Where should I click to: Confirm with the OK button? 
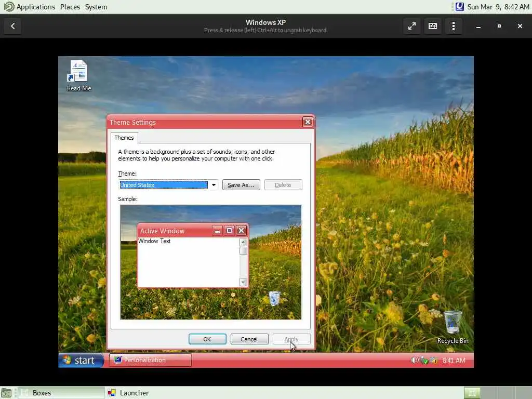point(207,339)
